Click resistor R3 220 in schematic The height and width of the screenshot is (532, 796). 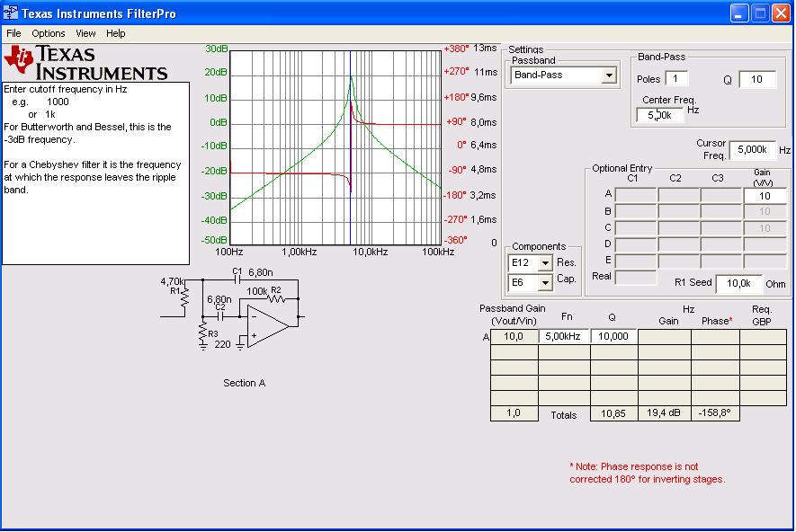click(x=203, y=331)
